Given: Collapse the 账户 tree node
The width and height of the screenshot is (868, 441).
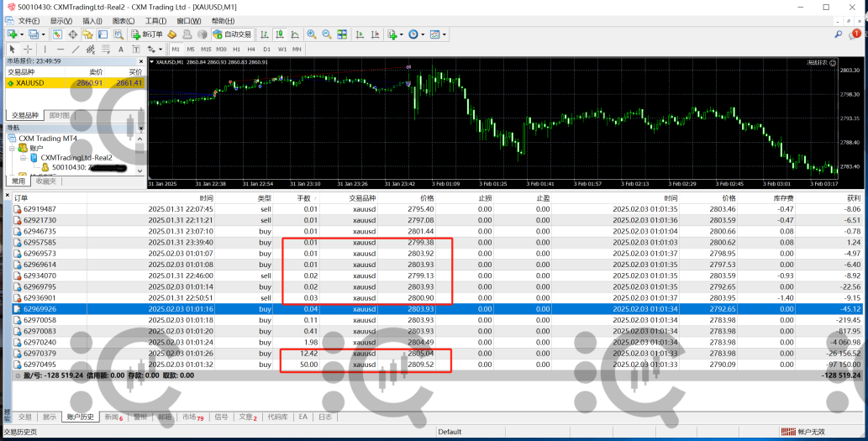Looking at the screenshot, I should (12, 148).
